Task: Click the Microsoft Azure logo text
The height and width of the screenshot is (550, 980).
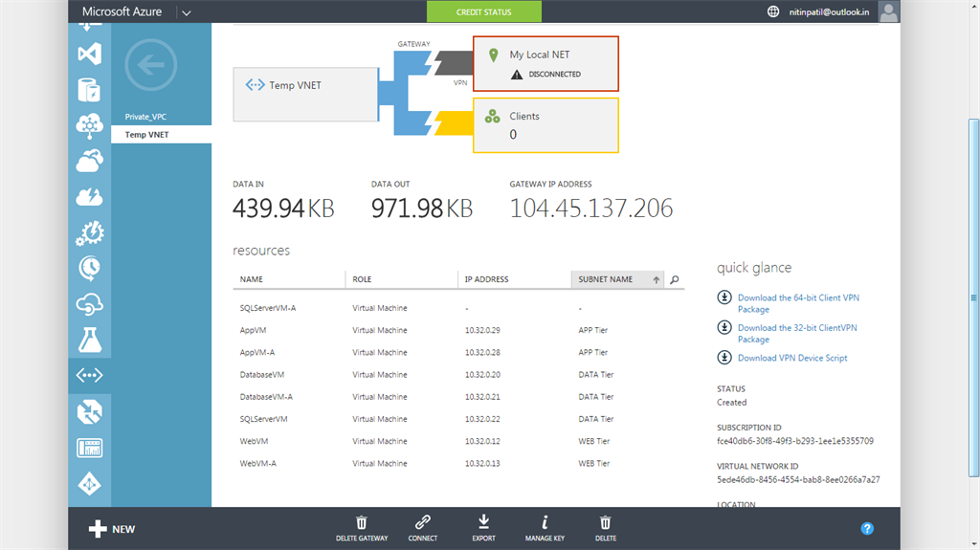Action: tap(122, 11)
